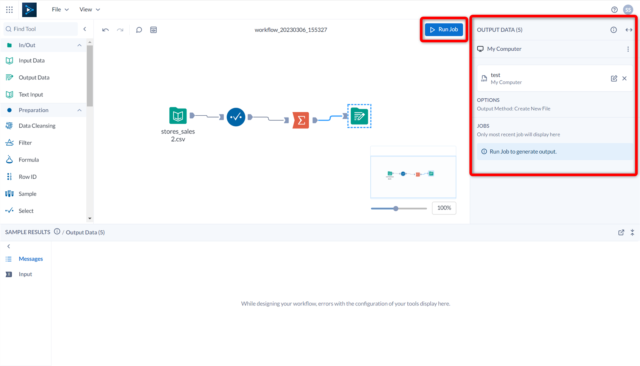Open the File menu
Image resolution: width=640 pixels, height=366 pixels.
click(x=60, y=9)
